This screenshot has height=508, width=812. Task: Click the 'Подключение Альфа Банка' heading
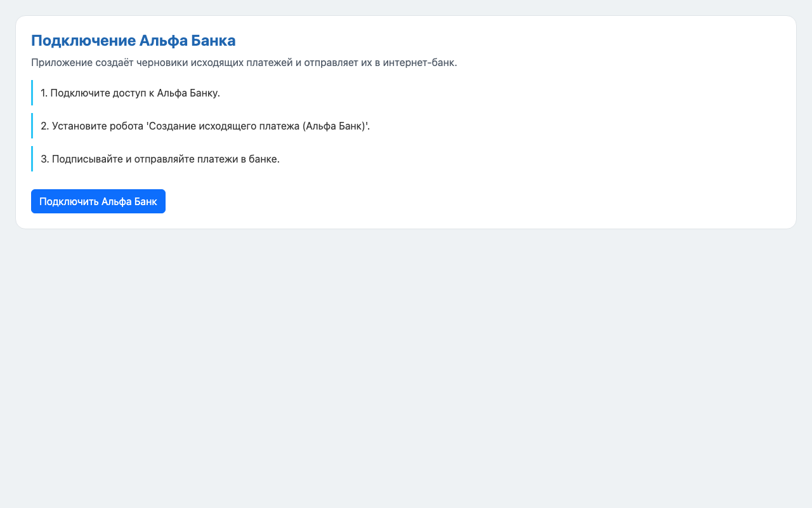133,41
